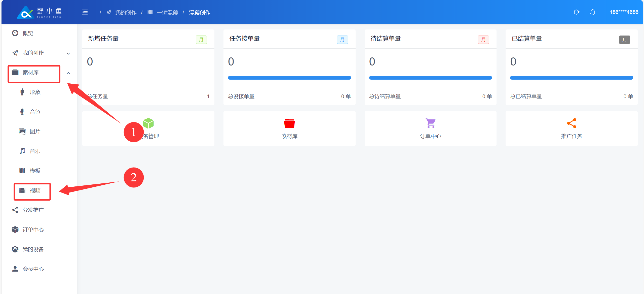Toggle the green 月 tag on 新增任务量
644x294 pixels.
(201, 40)
